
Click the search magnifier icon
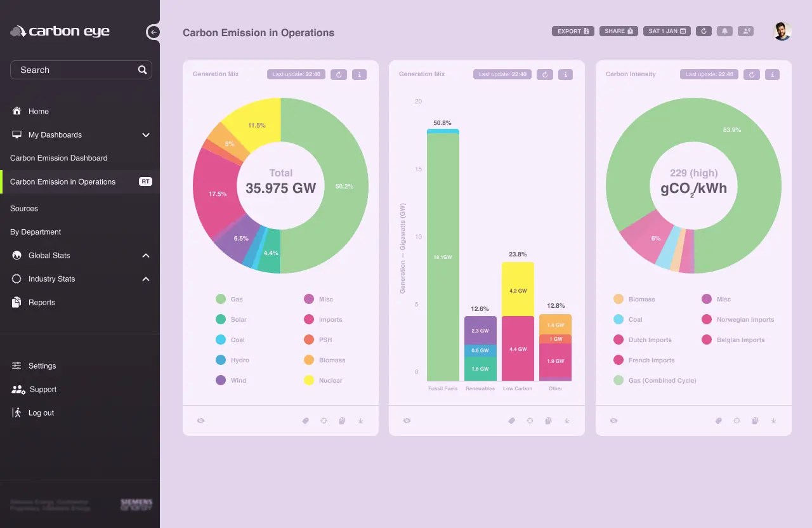143,70
